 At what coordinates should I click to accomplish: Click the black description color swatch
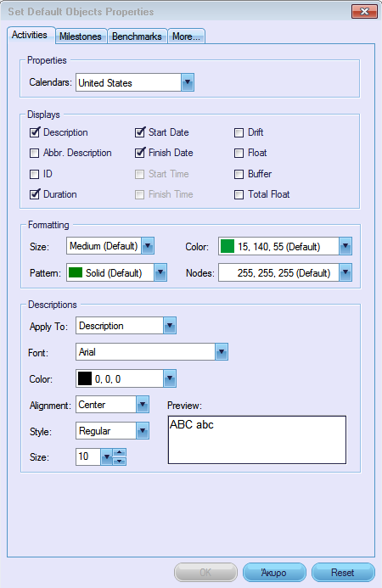[x=85, y=378]
